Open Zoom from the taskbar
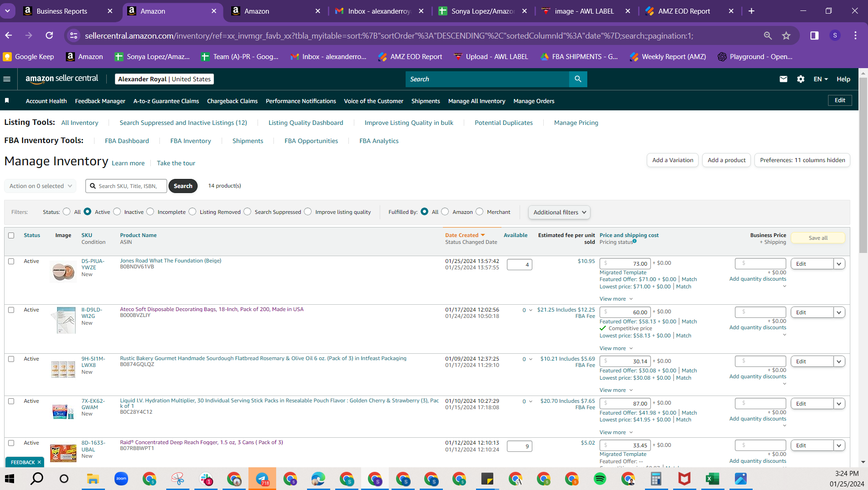This screenshot has width=868, height=490. 121,479
